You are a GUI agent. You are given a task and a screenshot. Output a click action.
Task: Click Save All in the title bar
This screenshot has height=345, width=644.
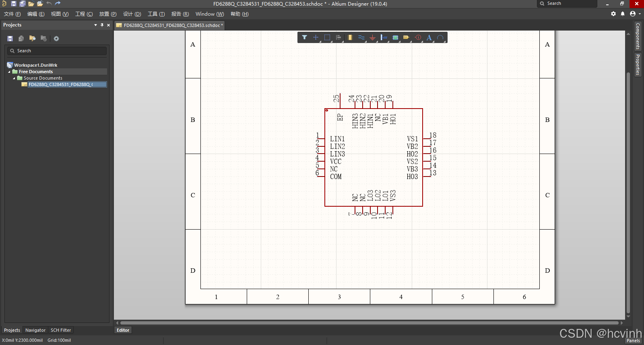[x=22, y=4]
